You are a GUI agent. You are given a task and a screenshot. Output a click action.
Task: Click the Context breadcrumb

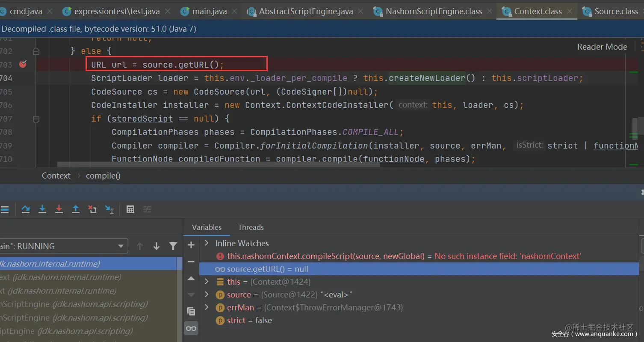point(56,175)
